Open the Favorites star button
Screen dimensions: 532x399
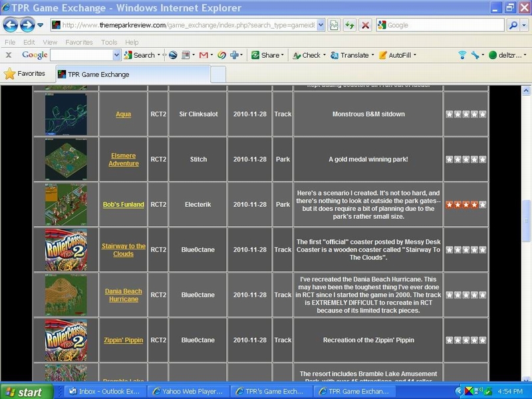point(25,74)
